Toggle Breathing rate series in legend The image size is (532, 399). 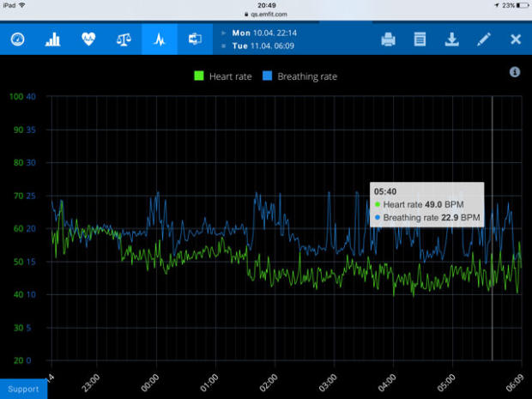tap(306, 76)
